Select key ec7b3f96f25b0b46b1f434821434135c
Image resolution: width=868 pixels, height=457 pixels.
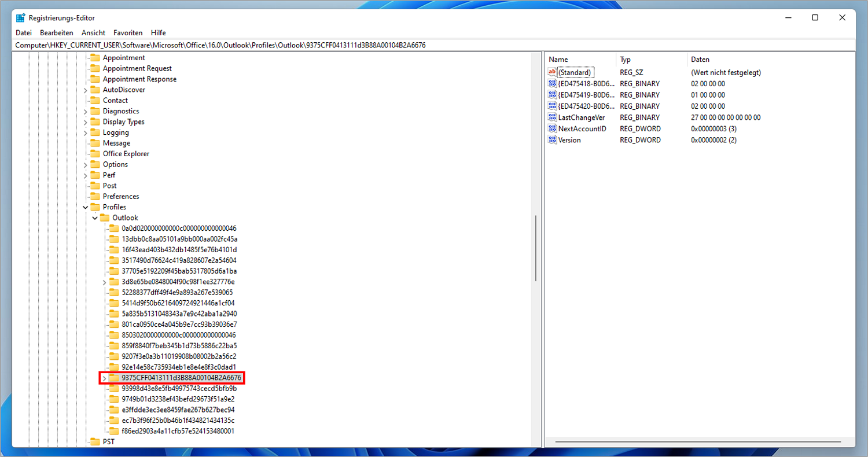coord(178,421)
